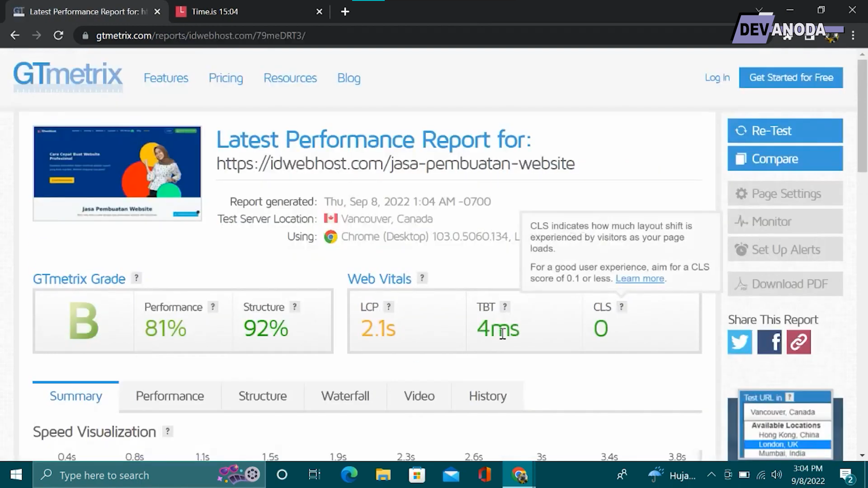Share report on Twitter

[740, 342]
